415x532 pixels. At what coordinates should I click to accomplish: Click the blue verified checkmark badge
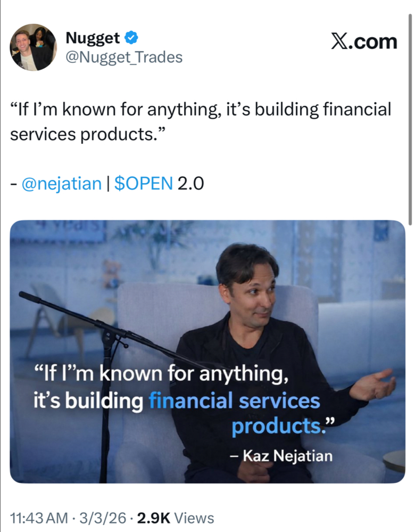tap(131, 37)
